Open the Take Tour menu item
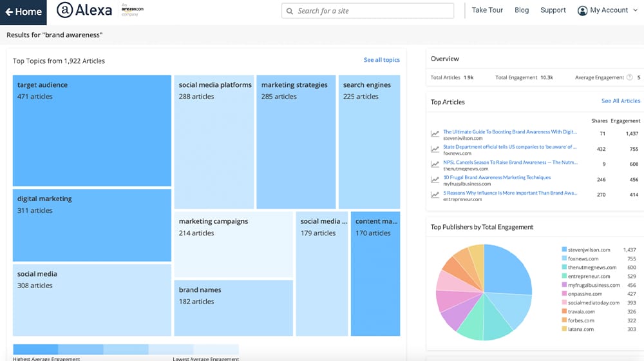 point(487,10)
